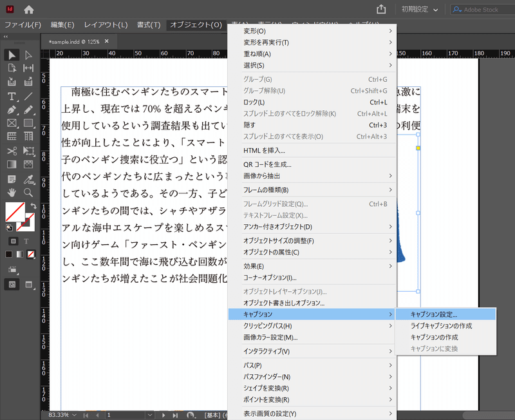Toggle formatting affects container
Image resolution: width=515 pixels, height=420 pixels.
point(13,241)
